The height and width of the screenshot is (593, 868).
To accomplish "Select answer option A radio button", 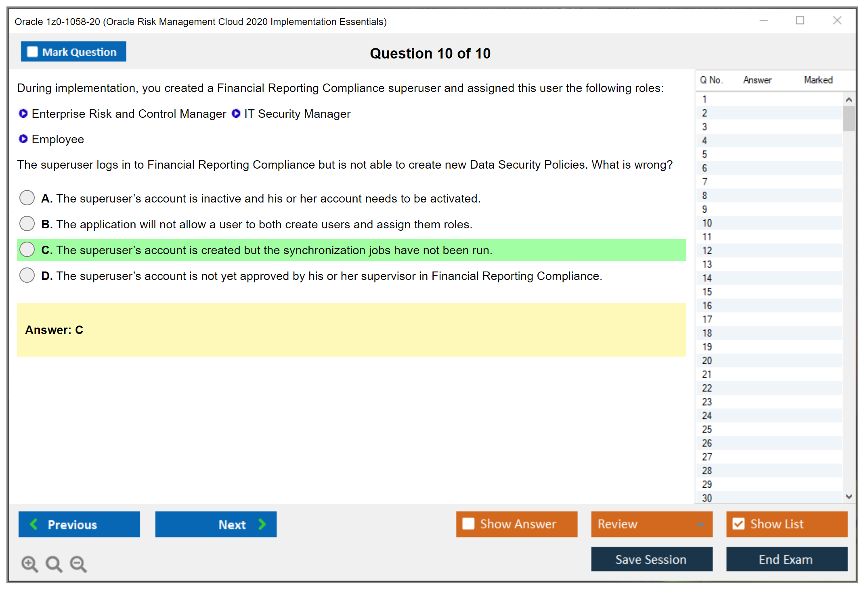I will (x=27, y=198).
